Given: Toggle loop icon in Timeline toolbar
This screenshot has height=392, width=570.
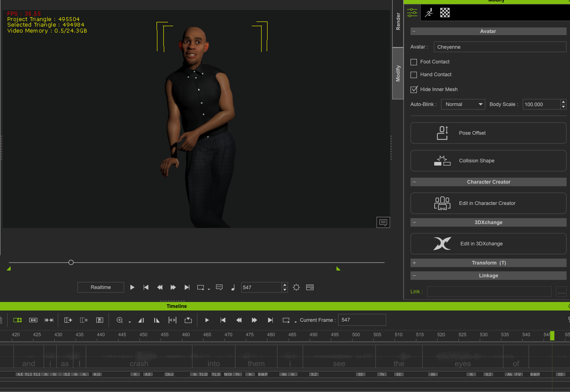Looking at the screenshot, I should (286, 320).
